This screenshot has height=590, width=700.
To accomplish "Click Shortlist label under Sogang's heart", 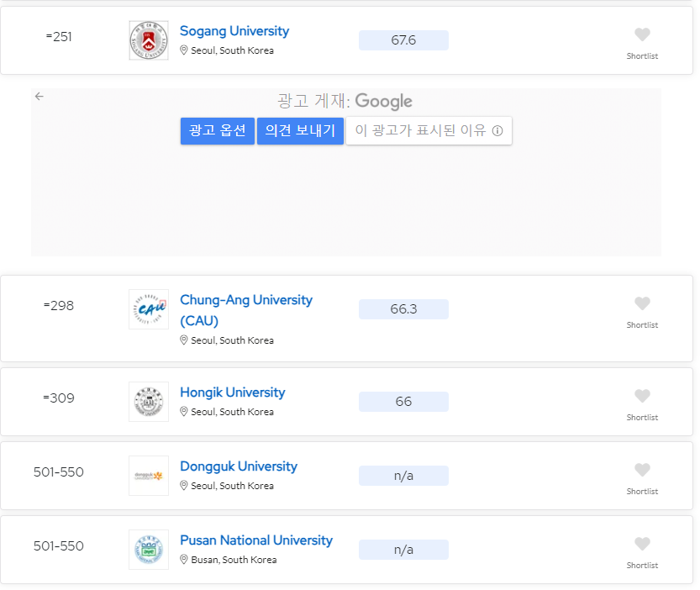I will (x=642, y=55).
